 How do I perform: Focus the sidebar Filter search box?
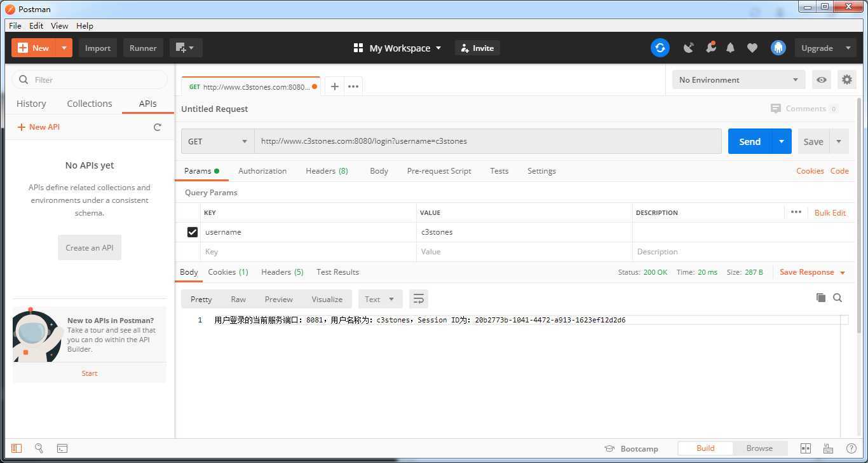[x=90, y=79]
